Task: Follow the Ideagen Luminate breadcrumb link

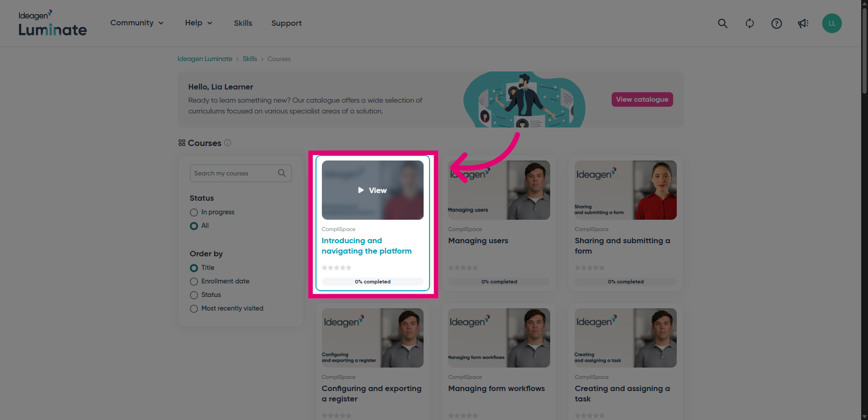Action: tap(205, 59)
